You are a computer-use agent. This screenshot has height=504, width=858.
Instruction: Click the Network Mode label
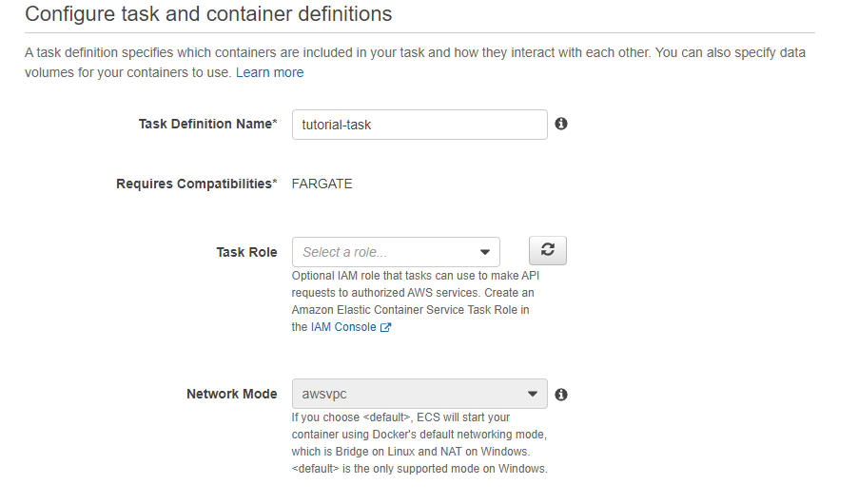tap(232, 394)
